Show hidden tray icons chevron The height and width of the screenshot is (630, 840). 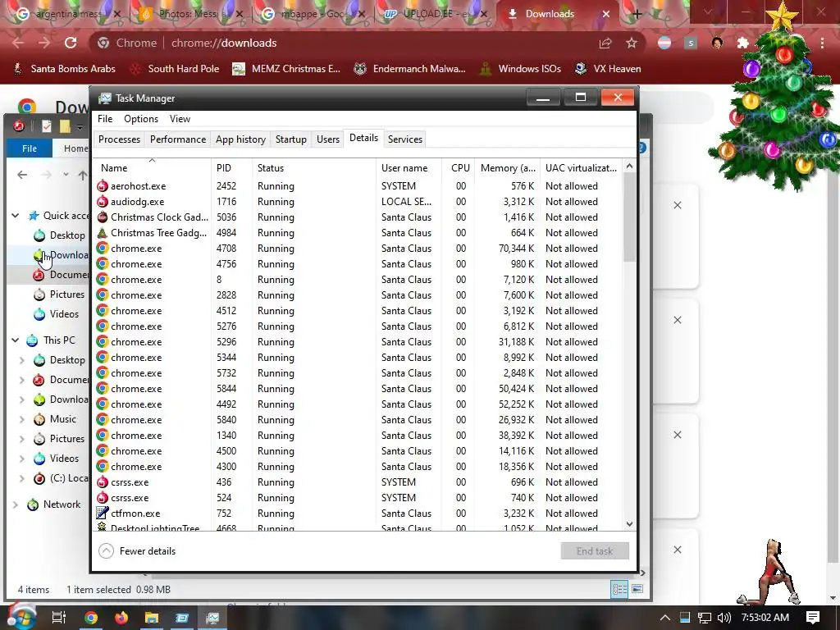pyautogui.click(x=664, y=618)
